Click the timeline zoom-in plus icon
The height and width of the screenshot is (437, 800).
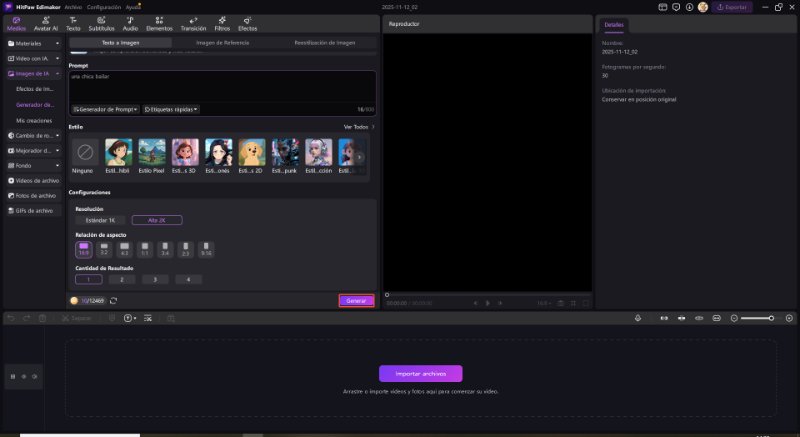click(788, 318)
